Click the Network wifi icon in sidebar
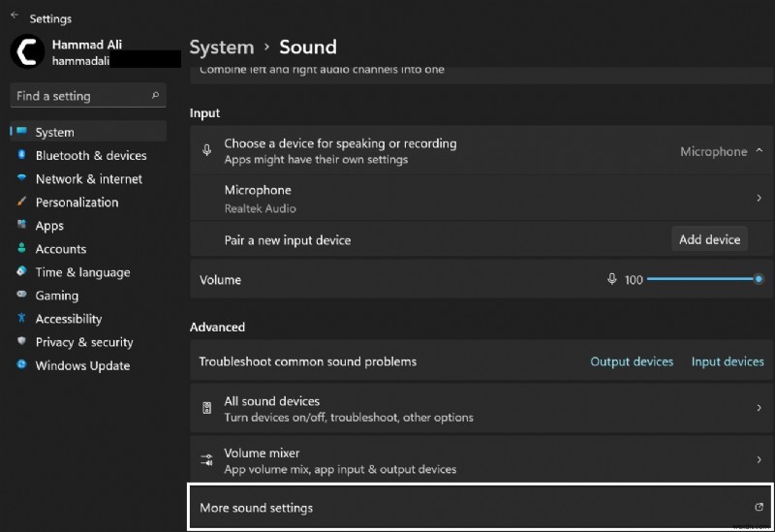The width and height of the screenshot is (775, 532). 21,178
